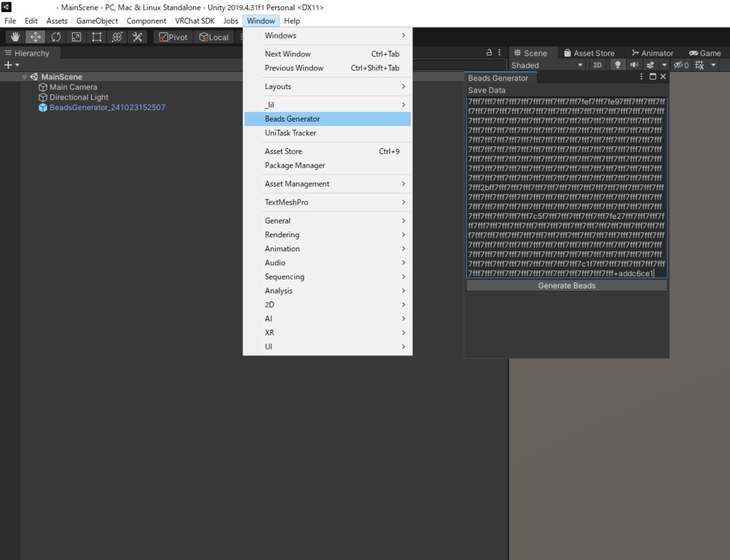
Task: Select the Scale tool
Action: (x=76, y=37)
